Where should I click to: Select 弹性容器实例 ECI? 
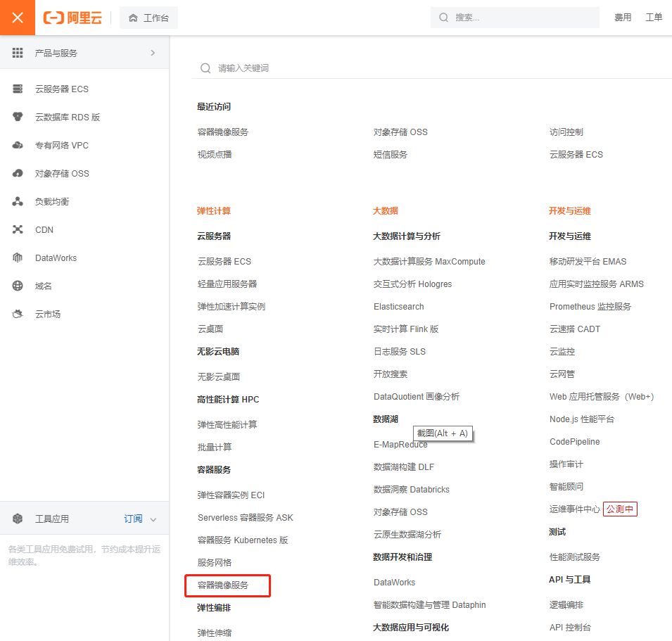pyautogui.click(x=231, y=495)
